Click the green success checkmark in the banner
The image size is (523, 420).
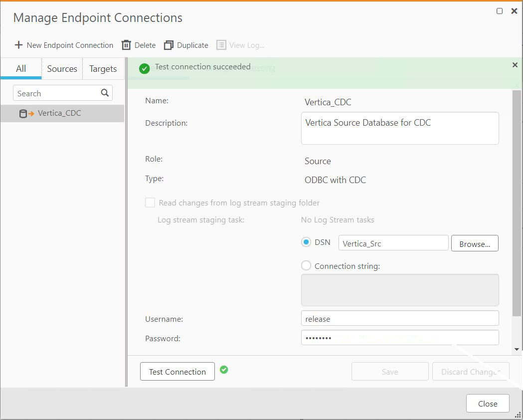[x=144, y=69]
